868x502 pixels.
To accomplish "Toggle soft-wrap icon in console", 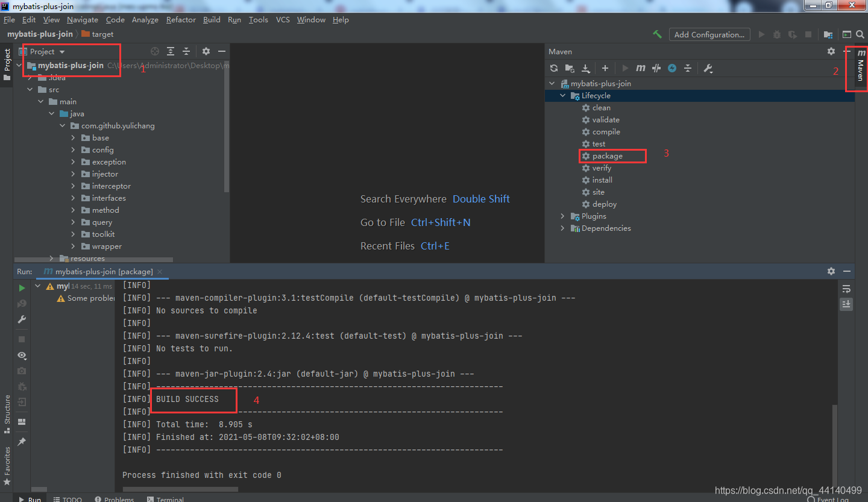I will [x=846, y=289].
